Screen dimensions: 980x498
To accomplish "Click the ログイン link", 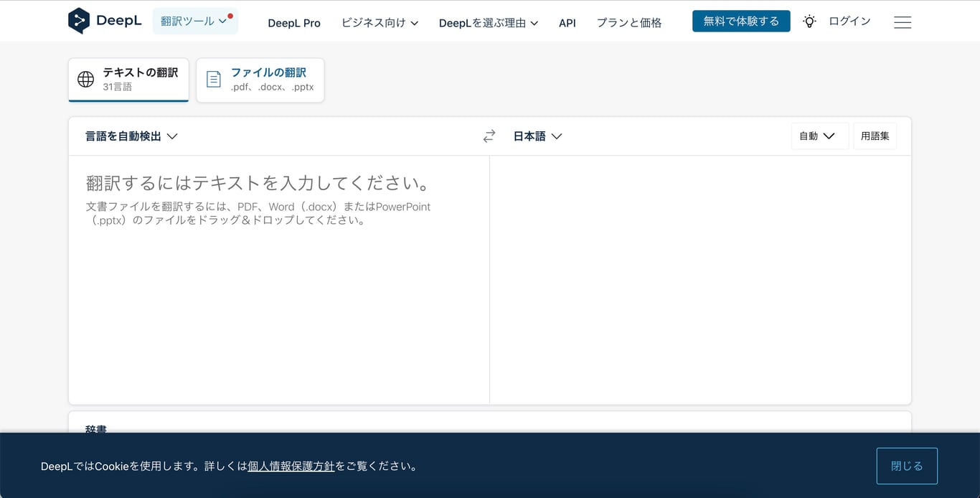I will pos(849,22).
